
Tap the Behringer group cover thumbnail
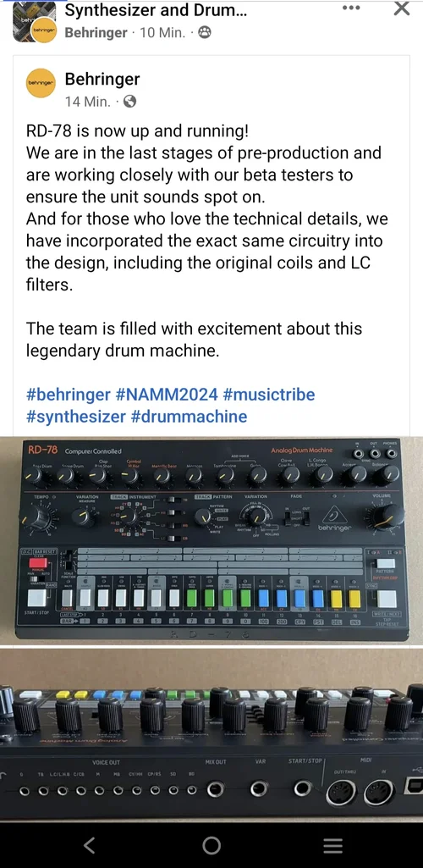coord(35,22)
